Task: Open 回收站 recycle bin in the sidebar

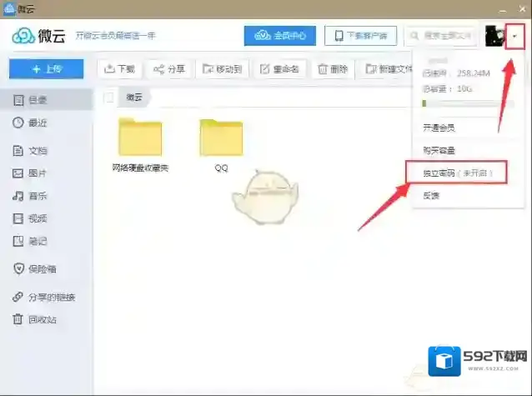Action: pyautogui.click(x=47, y=319)
